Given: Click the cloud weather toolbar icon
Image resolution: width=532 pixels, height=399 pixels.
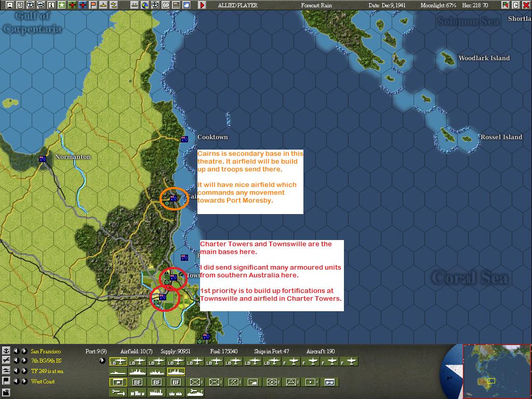Looking at the screenshot, I should [x=187, y=5].
